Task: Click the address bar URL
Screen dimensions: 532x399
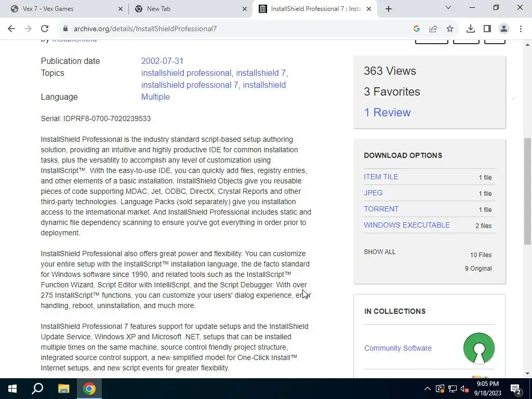Action: pos(145,29)
